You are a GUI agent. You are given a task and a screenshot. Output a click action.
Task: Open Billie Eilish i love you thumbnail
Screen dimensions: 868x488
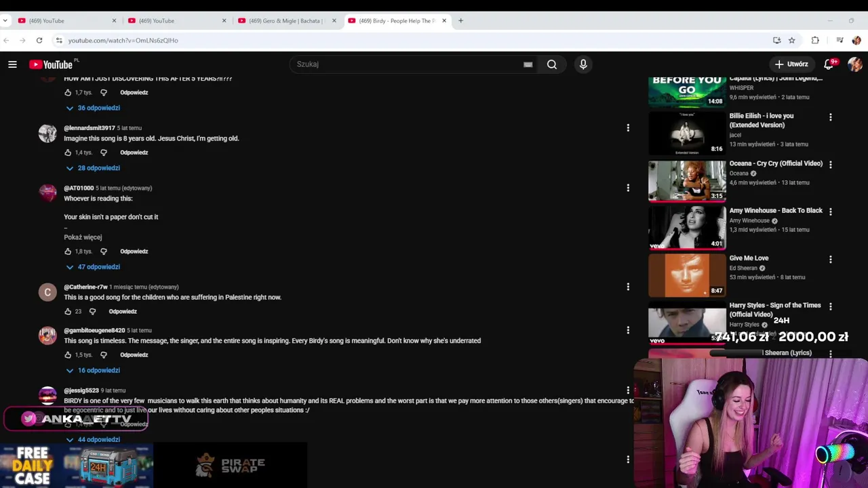coord(687,134)
